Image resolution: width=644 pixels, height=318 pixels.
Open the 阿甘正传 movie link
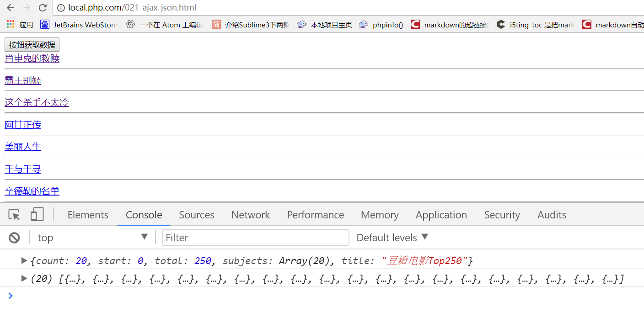point(23,125)
